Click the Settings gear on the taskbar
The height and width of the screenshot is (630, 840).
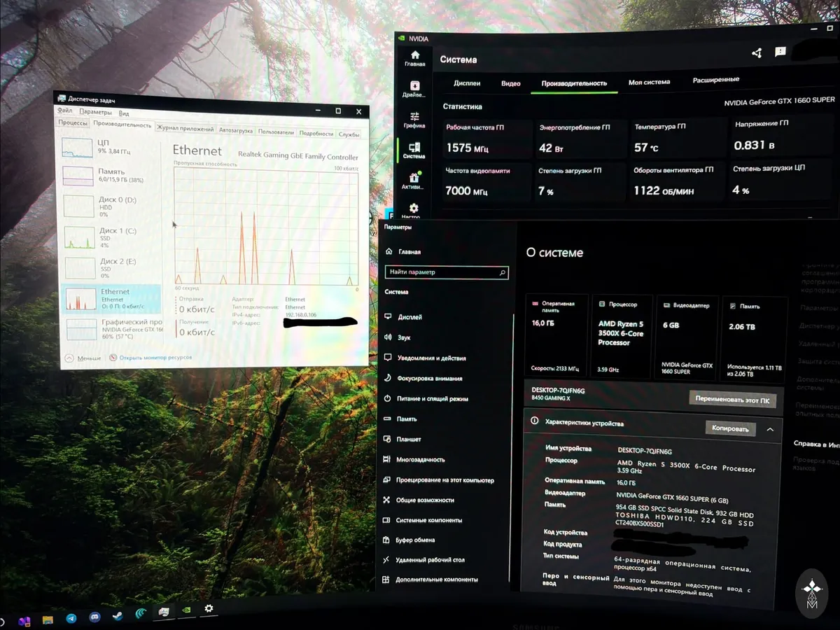209,608
